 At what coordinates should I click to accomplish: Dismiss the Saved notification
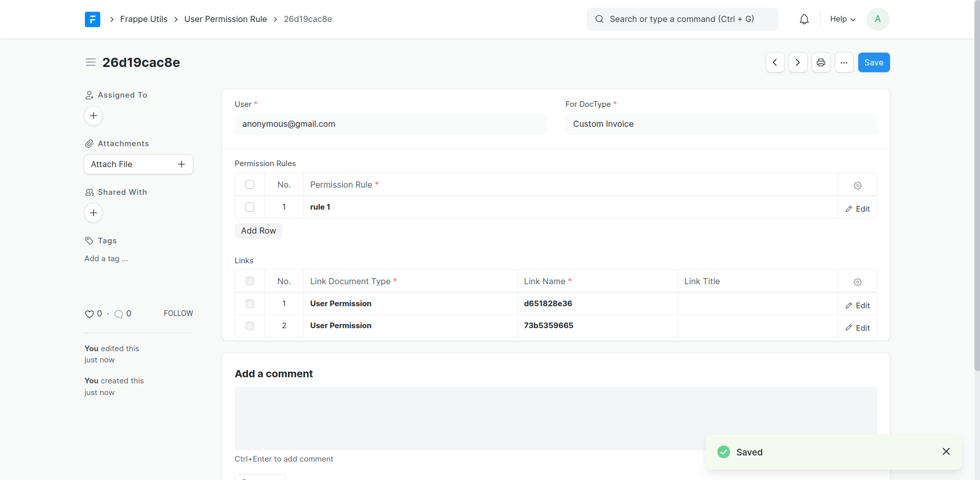tap(946, 451)
